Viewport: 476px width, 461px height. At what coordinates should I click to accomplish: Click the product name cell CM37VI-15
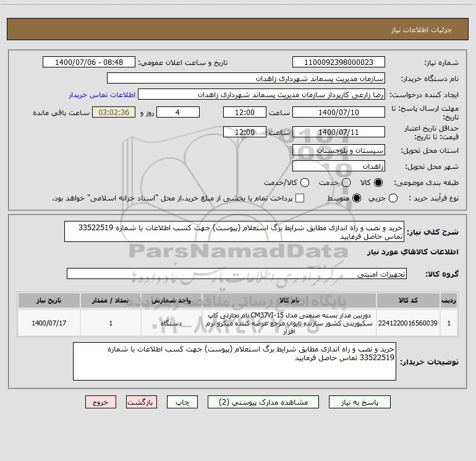click(x=289, y=323)
